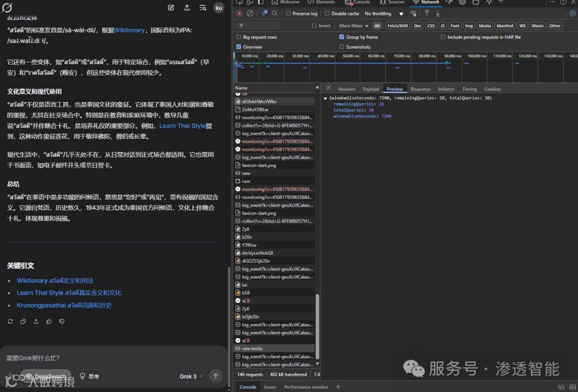This screenshot has height=392, width=578.
Task: Copy the Grok response
Action: [23, 321]
